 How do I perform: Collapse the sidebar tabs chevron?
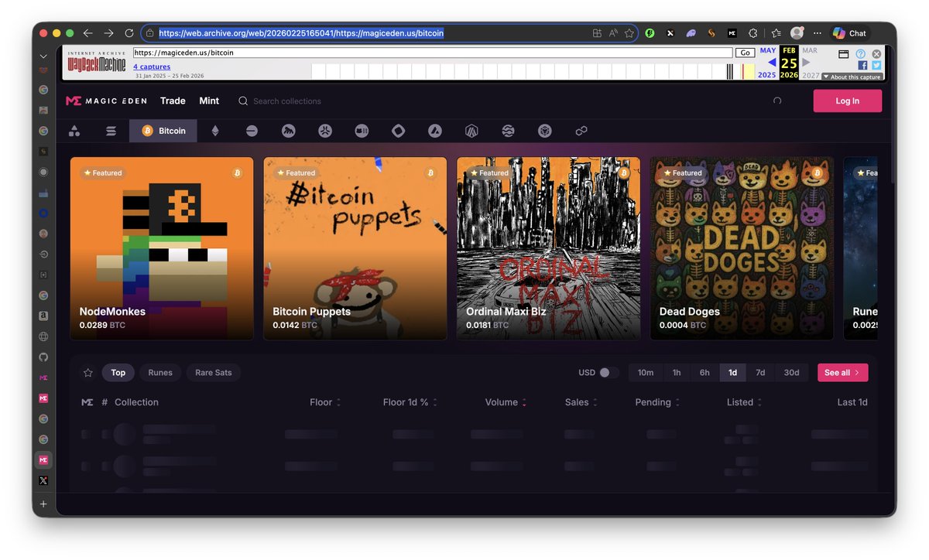(43, 56)
